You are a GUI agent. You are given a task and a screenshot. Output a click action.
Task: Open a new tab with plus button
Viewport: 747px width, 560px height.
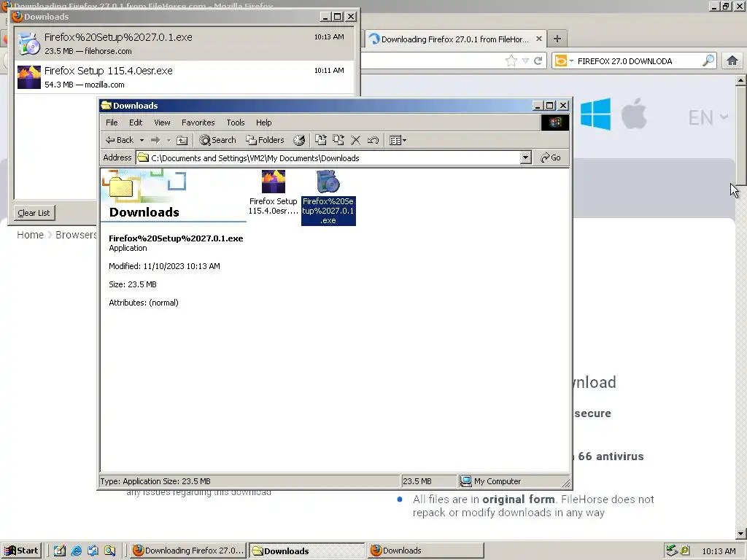coord(557,39)
